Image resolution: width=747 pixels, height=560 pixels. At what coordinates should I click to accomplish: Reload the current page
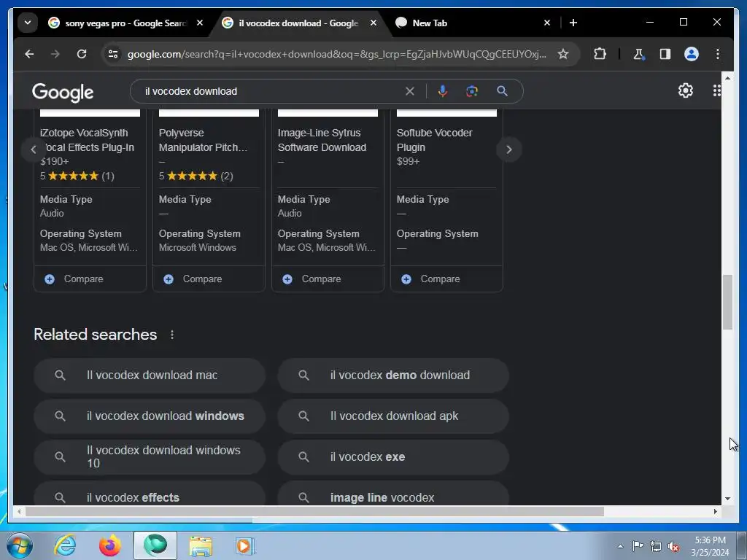coord(82,54)
